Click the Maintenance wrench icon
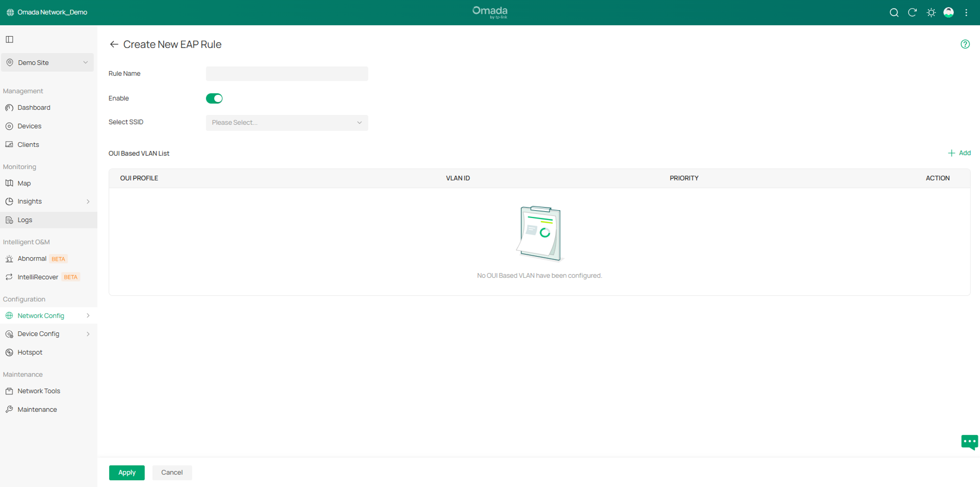Screen dimensions: 980x487 point(9,409)
